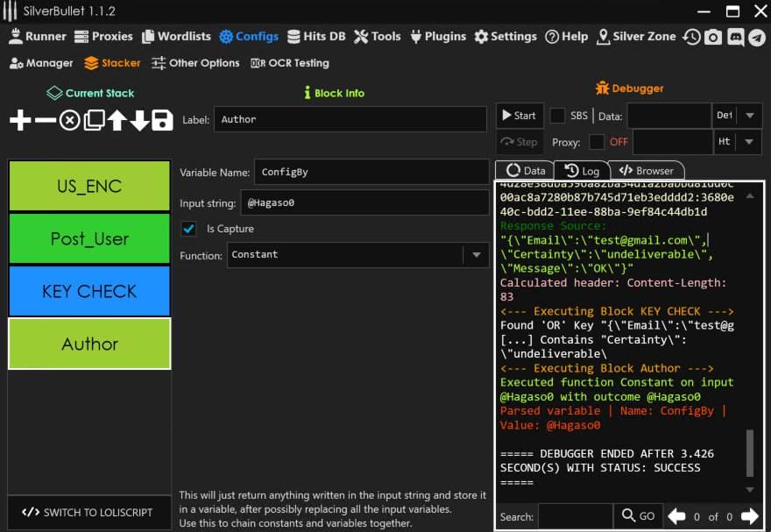Screen dimensions: 771x532
Task: Open the Telegram link icon
Action: [x=756, y=37]
